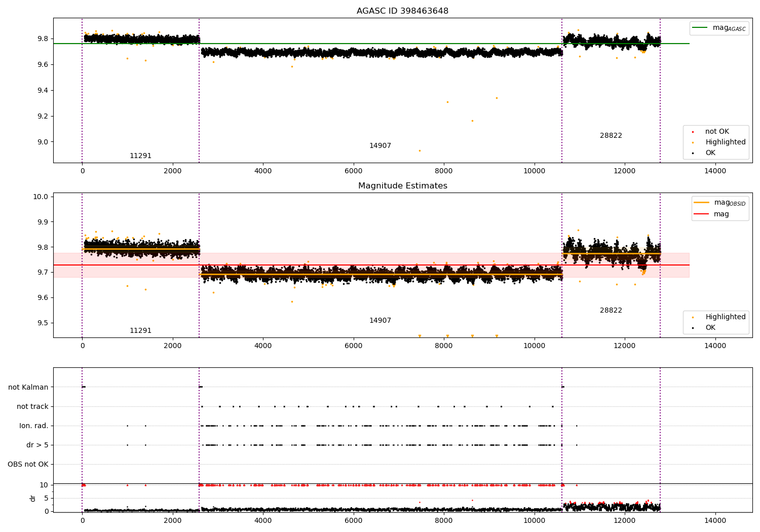760x532 pixels.
Task: Click the top-plot orange outlier near 9.34
Action: (x=497, y=98)
